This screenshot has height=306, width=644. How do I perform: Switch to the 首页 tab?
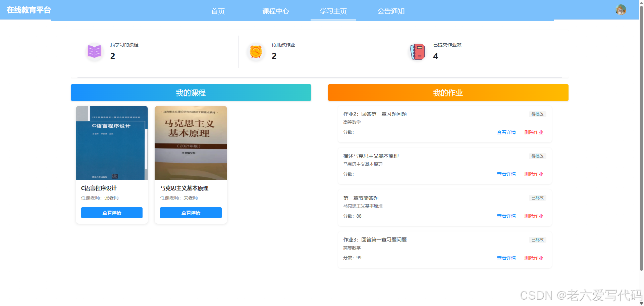pyautogui.click(x=218, y=11)
